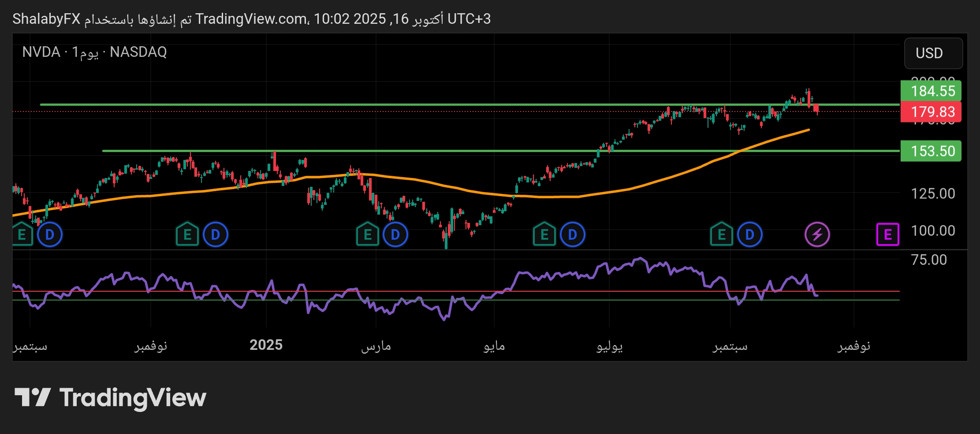The image size is (980, 434).
Task: Click the purple lightning bolt event icon
Action: coord(817,234)
